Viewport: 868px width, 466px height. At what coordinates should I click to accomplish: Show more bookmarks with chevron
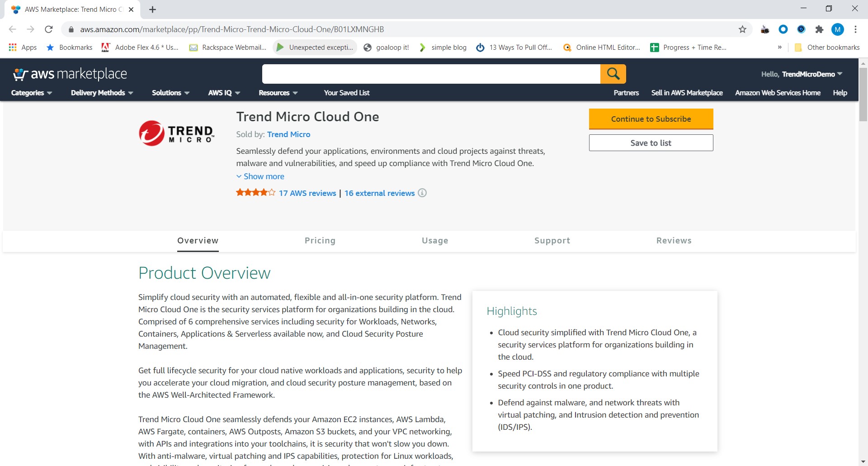(x=780, y=48)
